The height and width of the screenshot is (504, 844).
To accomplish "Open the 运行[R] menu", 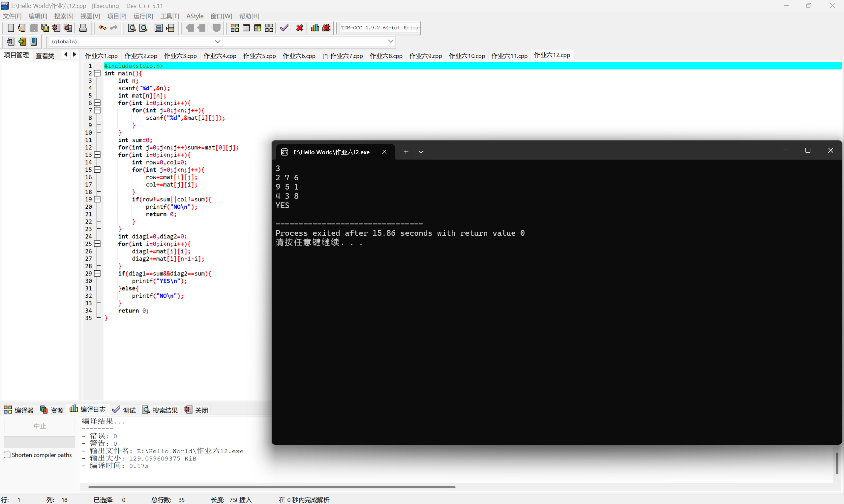I will (x=143, y=16).
